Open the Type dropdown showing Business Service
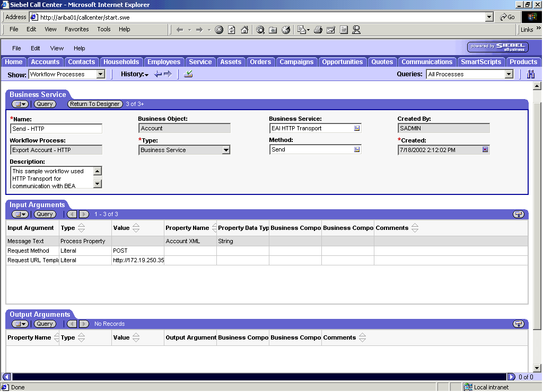543x392 pixels. (226, 150)
